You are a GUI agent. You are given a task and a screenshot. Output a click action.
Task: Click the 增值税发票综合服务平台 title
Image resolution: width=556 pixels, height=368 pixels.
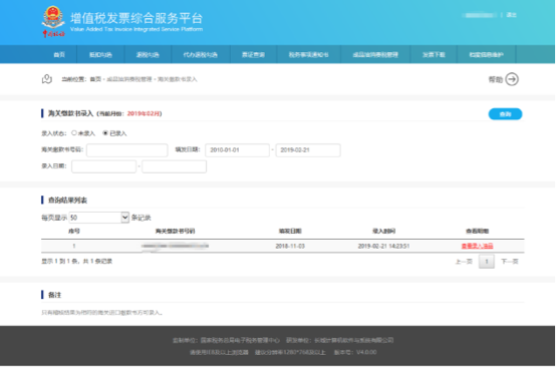point(137,18)
